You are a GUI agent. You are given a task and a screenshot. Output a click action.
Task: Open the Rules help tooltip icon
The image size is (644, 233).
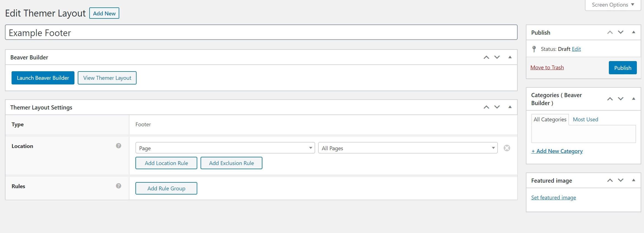tap(118, 186)
